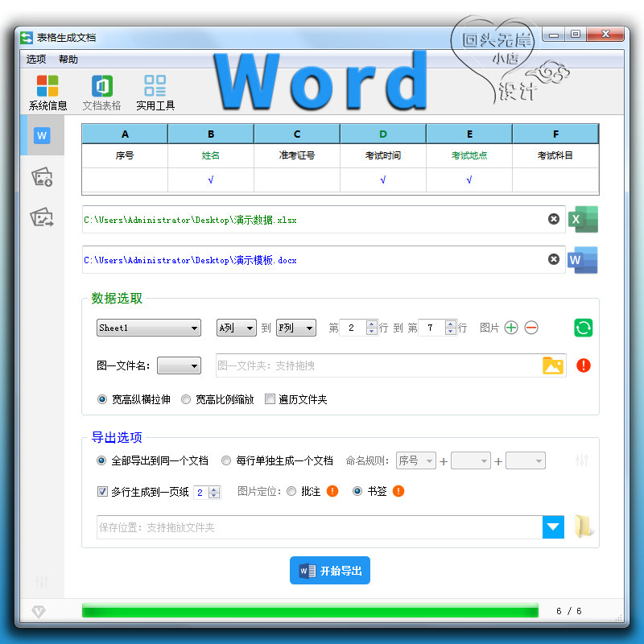Image resolution: width=644 pixels, height=644 pixels.
Task: Click the 保存位置 path input field
Action: coord(320,527)
